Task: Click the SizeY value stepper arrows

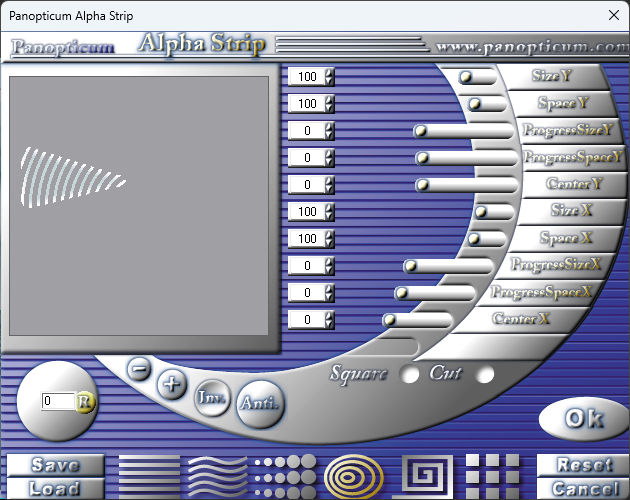Action: 329,76
